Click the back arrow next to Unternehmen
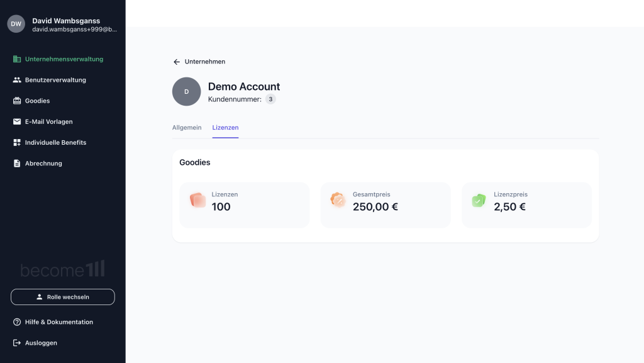Screen dimensions: 644x363 coord(177,62)
